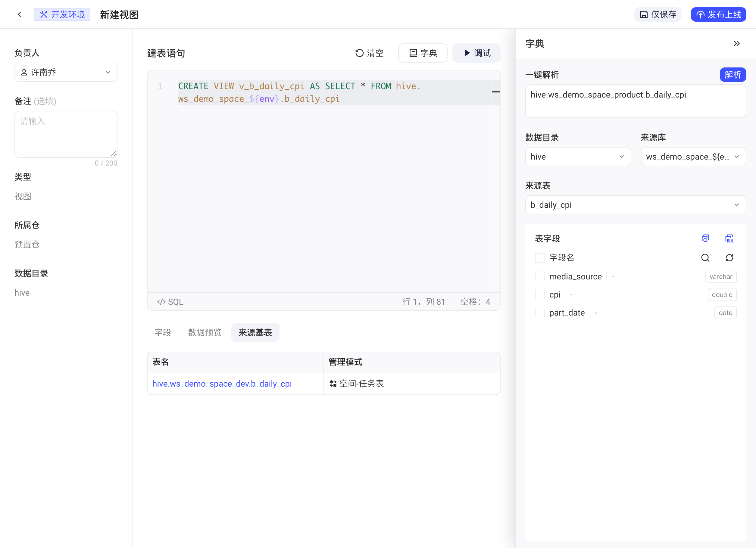Click the date type tag
Image resolution: width=756 pixels, height=548 pixels.
point(725,313)
